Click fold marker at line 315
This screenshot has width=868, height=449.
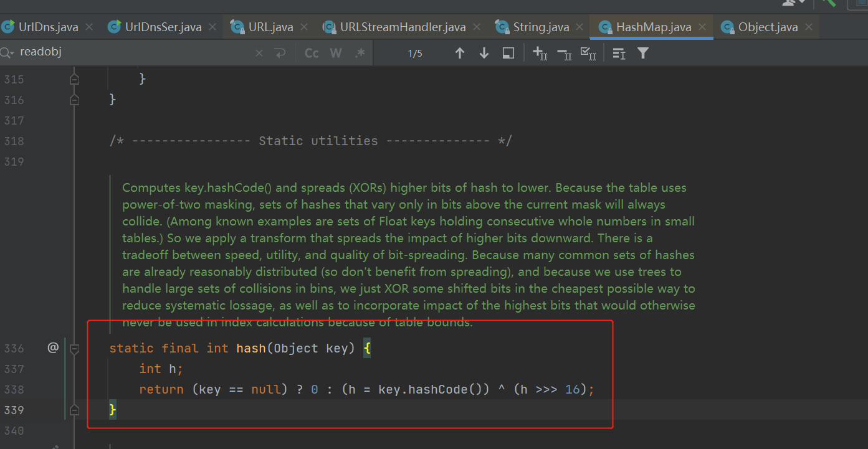click(75, 79)
